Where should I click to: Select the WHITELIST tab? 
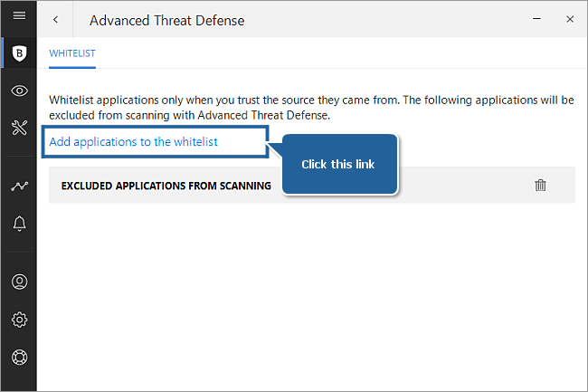click(x=72, y=53)
